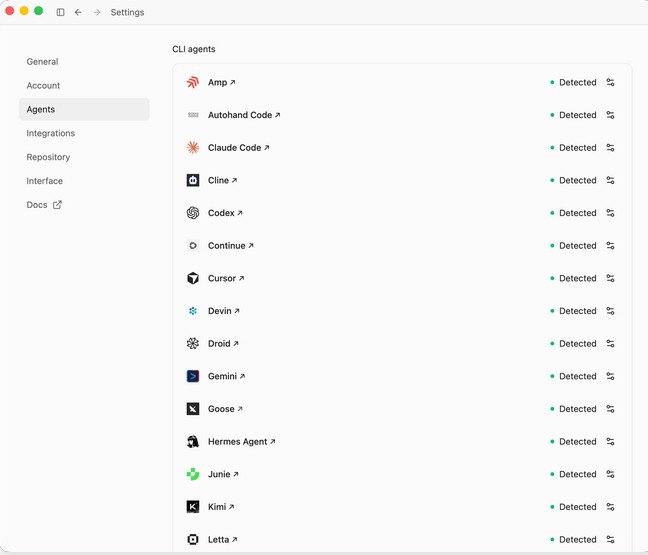Open the Gemini agent link
648x555 pixels.
click(226, 376)
